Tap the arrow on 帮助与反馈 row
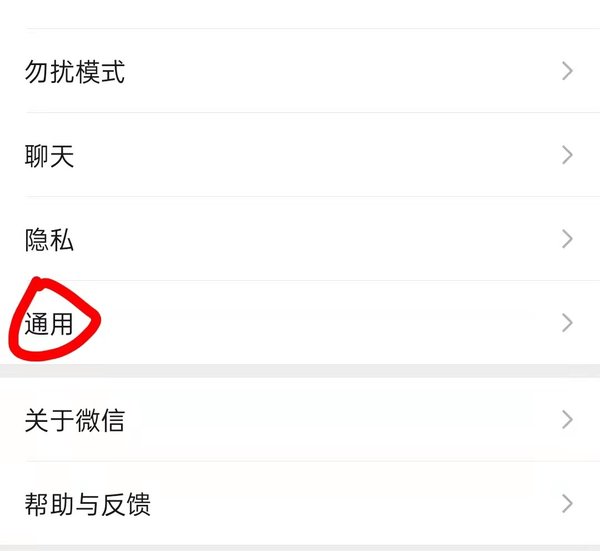 coord(567,504)
